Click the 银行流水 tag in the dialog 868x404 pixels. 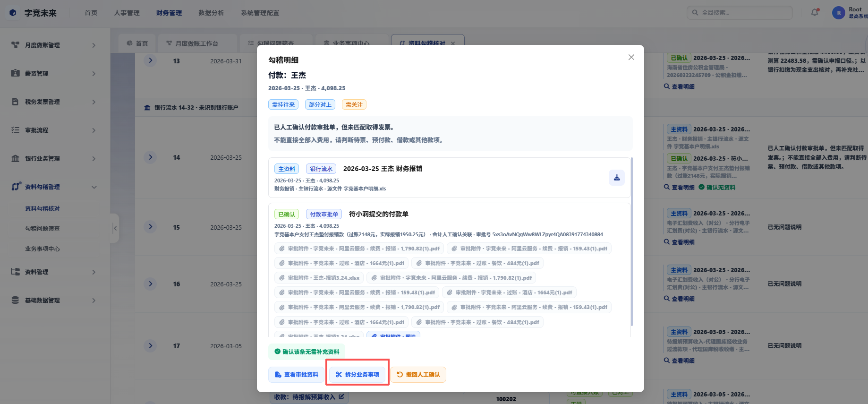click(x=321, y=169)
